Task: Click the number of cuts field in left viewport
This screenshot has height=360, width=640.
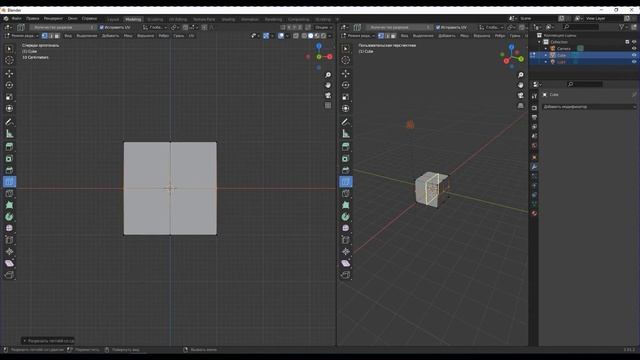Action: click(x=62, y=27)
